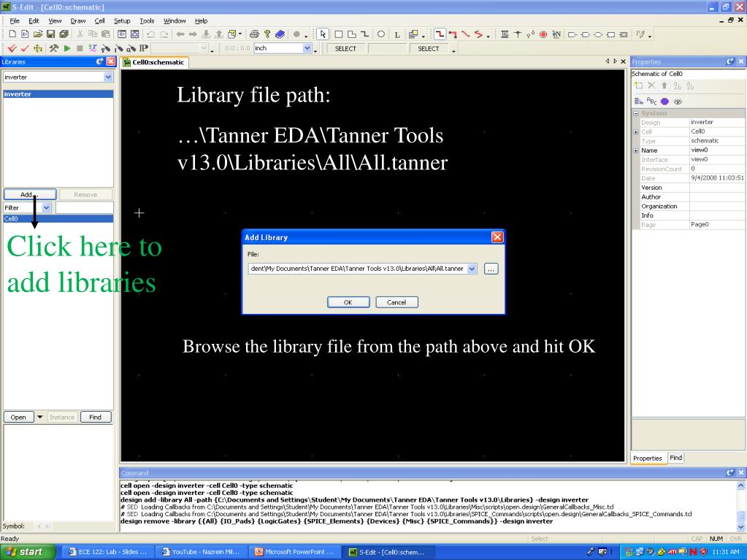Screen dimensions: 747x560
Task: Open the Tools menu
Action: 147,20
